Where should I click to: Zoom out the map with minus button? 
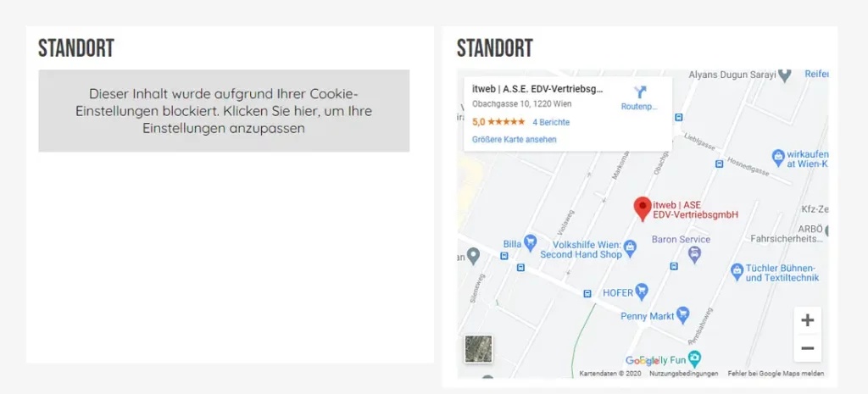click(x=807, y=348)
